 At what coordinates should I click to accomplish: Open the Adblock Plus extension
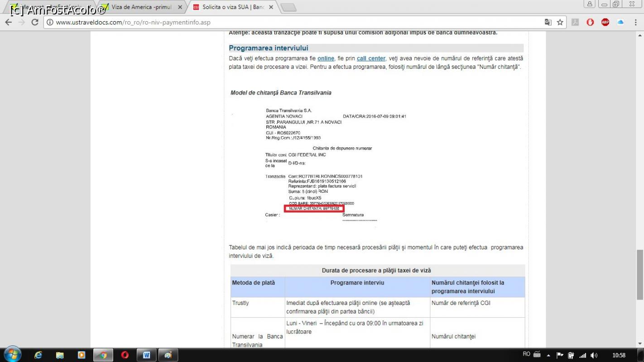pos(605,22)
